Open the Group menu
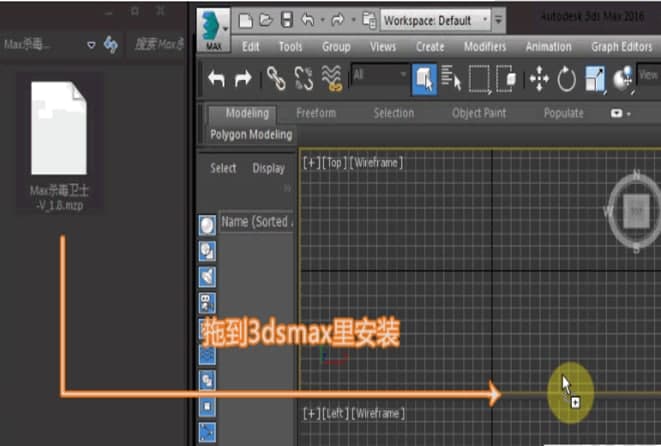This screenshot has height=446, width=661. tap(336, 46)
